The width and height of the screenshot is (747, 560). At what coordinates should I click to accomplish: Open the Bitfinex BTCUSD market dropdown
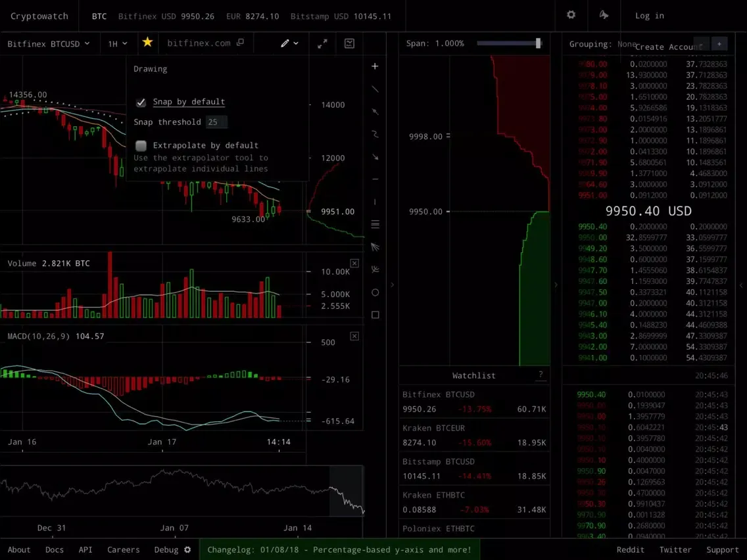[x=49, y=43]
